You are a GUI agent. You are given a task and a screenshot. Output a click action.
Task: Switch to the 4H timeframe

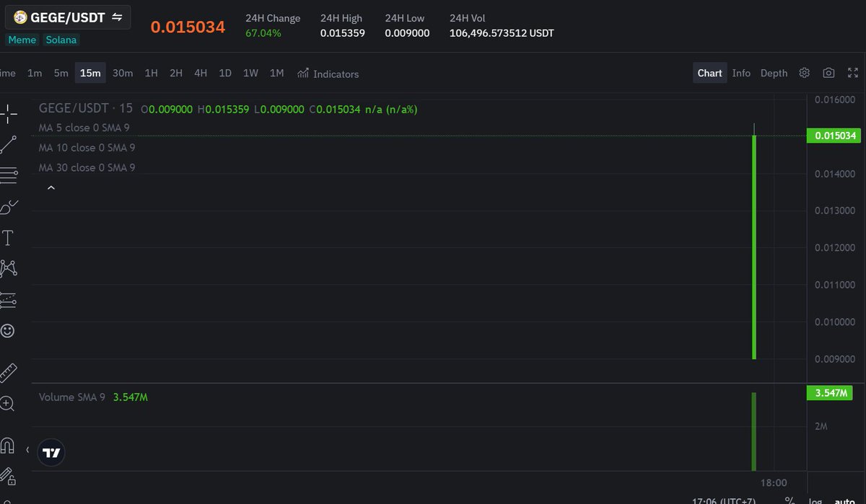pos(201,73)
